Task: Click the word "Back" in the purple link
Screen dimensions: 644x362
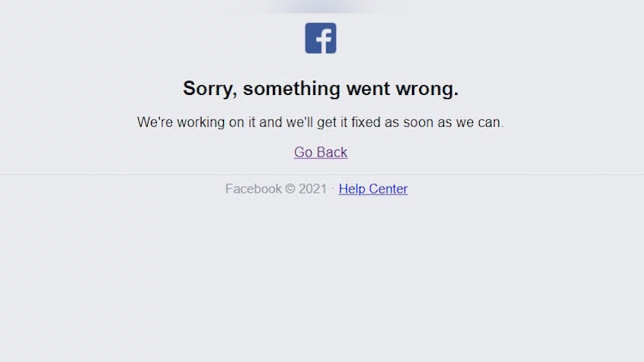Action: point(332,152)
